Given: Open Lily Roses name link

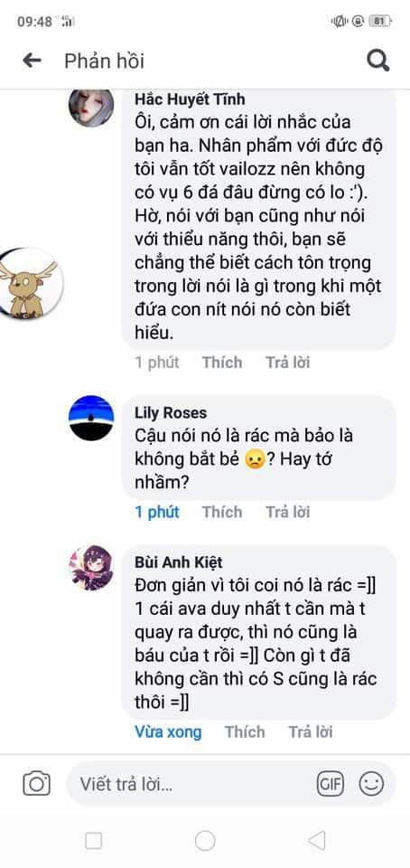Looking at the screenshot, I should click(171, 413).
